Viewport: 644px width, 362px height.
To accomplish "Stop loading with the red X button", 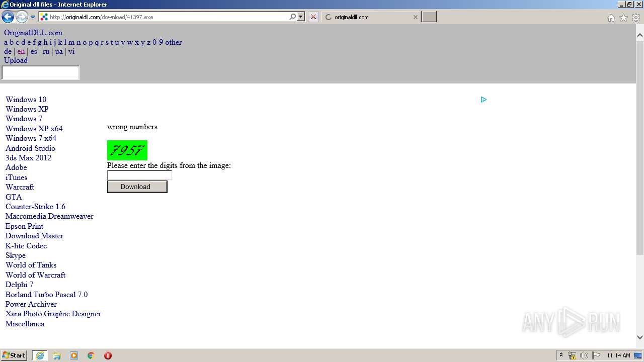I will pyautogui.click(x=313, y=17).
